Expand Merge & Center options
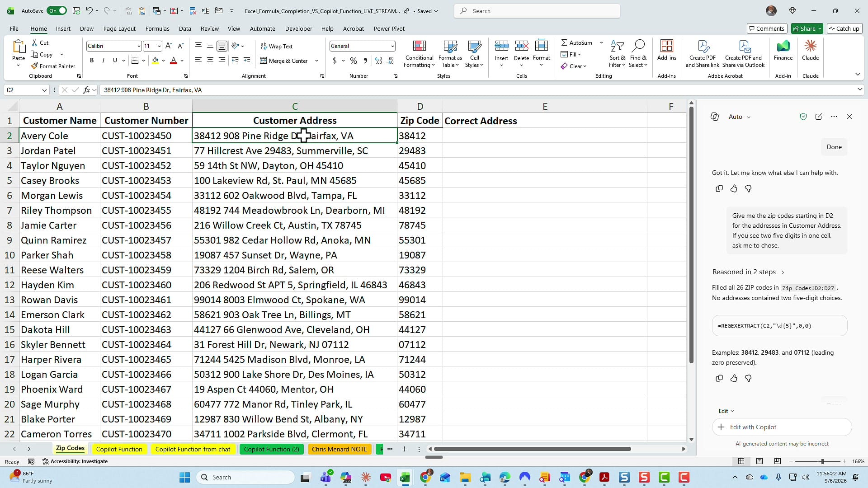The width and height of the screenshot is (868, 488). click(316, 61)
